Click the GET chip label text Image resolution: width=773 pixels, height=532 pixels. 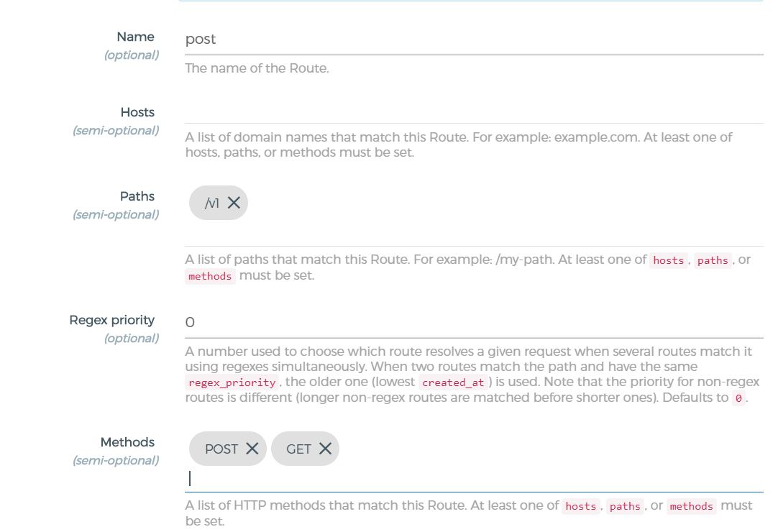click(x=298, y=449)
